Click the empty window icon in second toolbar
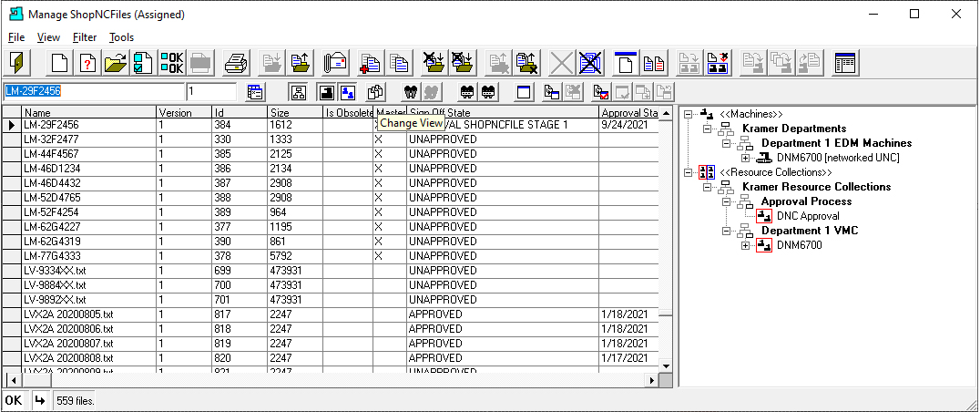The image size is (980, 412). tap(523, 92)
